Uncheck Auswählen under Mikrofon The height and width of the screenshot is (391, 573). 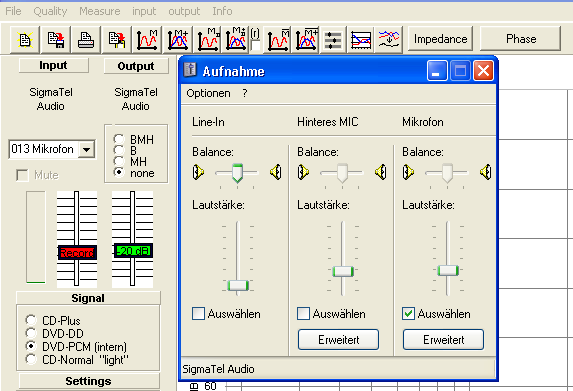pyautogui.click(x=408, y=314)
